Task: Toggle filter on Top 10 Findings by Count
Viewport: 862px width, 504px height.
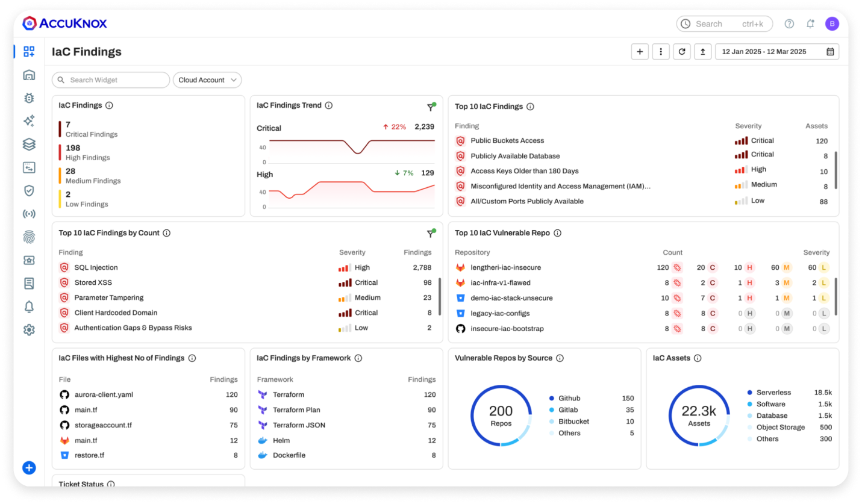Action: (x=431, y=234)
